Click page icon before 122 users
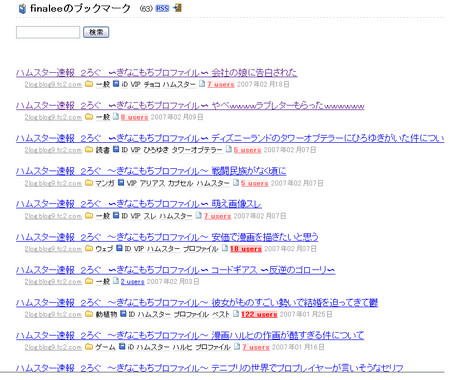Image resolution: width=450 pixels, height=380 pixels. point(236,314)
